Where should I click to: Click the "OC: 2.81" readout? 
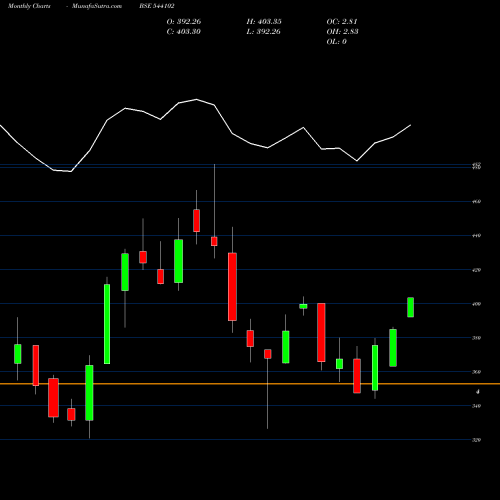[x=342, y=22]
